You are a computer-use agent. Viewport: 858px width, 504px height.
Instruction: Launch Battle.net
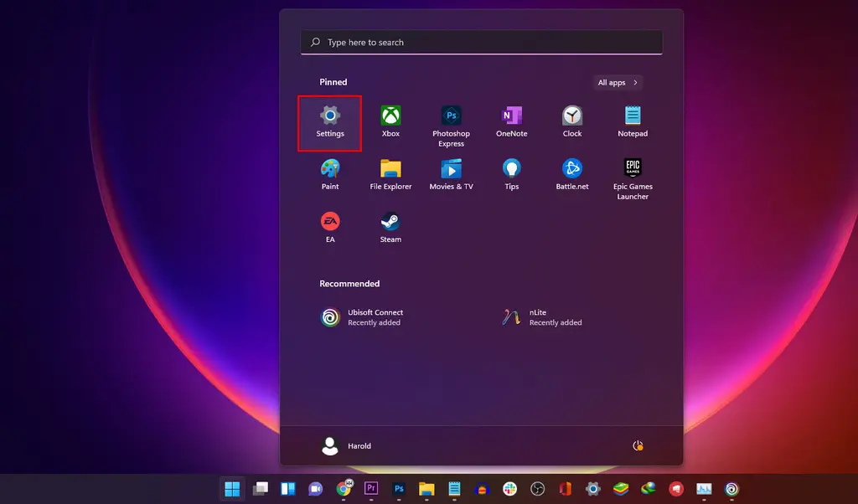[x=571, y=175]
